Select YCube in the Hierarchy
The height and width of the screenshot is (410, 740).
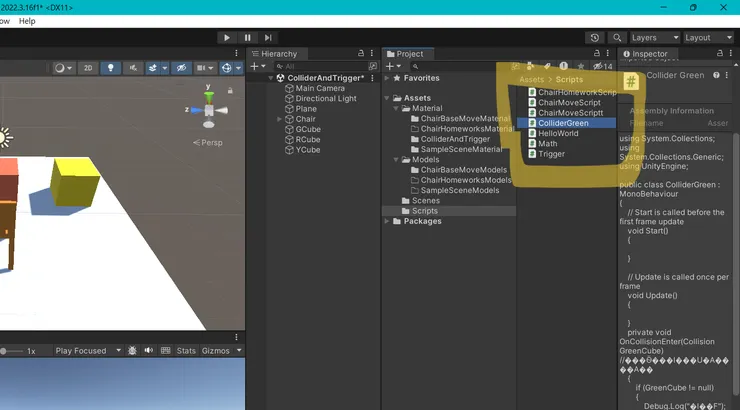point(308,150)
